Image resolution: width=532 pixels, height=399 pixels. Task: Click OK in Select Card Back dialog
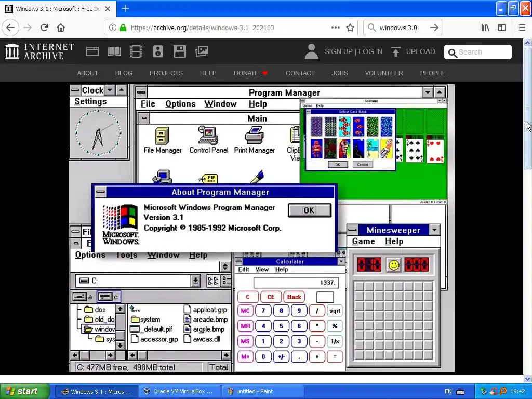coord(338,165)
